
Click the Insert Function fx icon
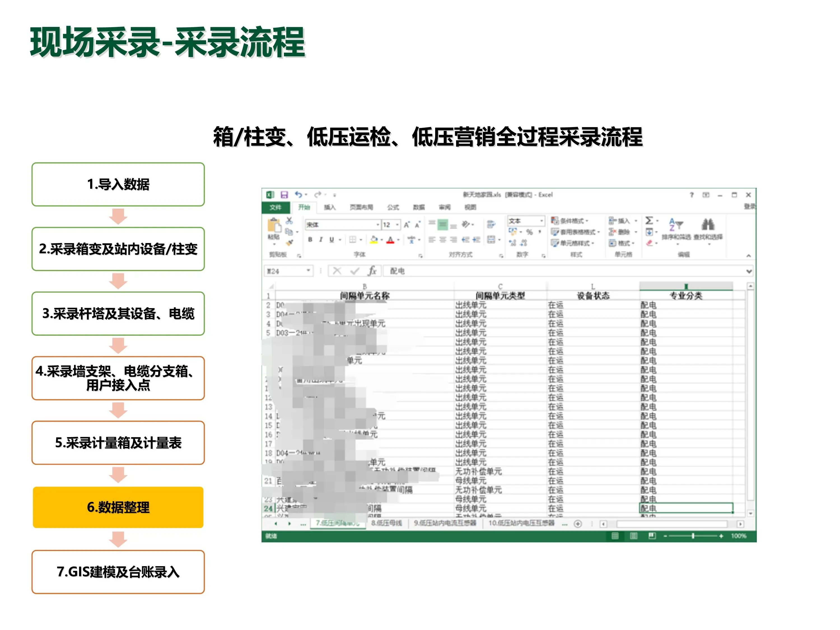[372, 271]
